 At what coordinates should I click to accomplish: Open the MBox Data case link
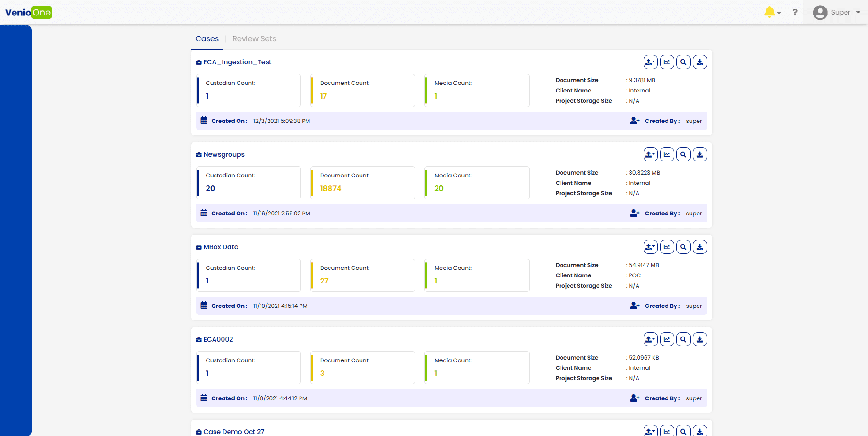tap(221, 247)
